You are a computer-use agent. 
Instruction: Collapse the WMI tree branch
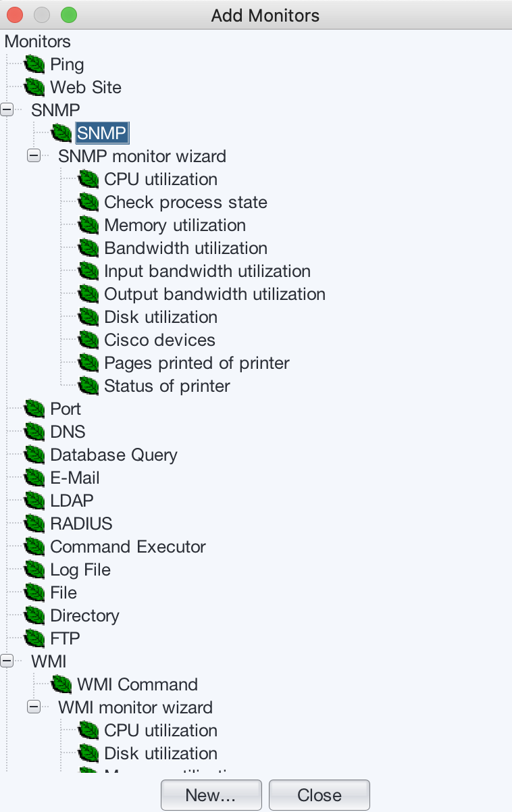(7, 661)
